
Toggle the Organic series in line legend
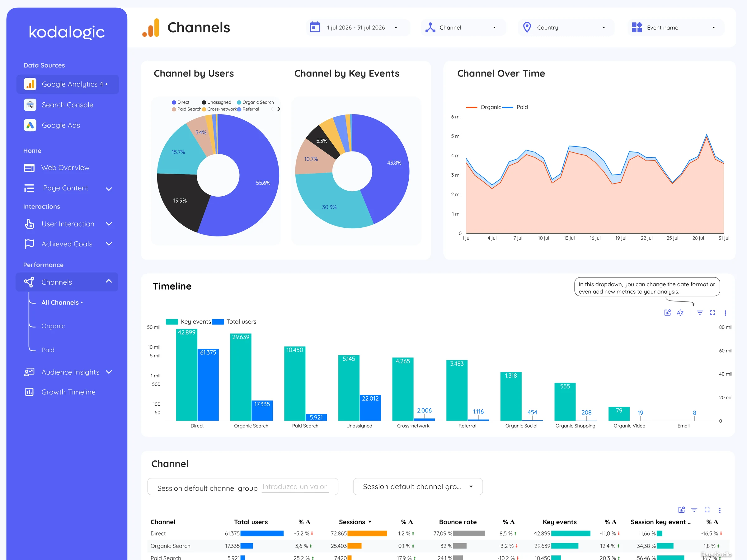(484, 107)
